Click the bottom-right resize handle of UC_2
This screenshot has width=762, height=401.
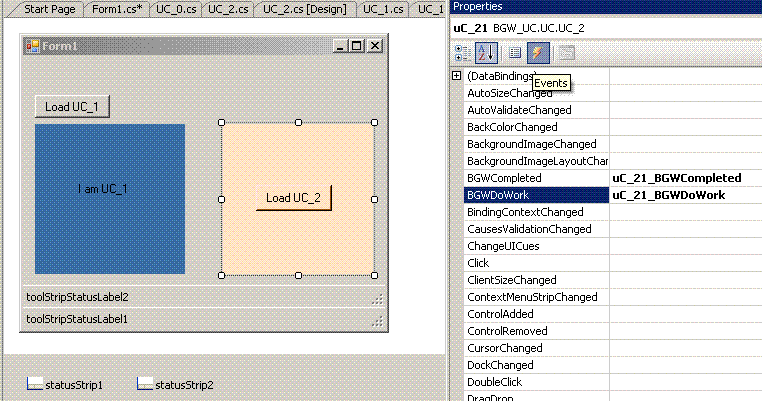[x=375, y=276]
